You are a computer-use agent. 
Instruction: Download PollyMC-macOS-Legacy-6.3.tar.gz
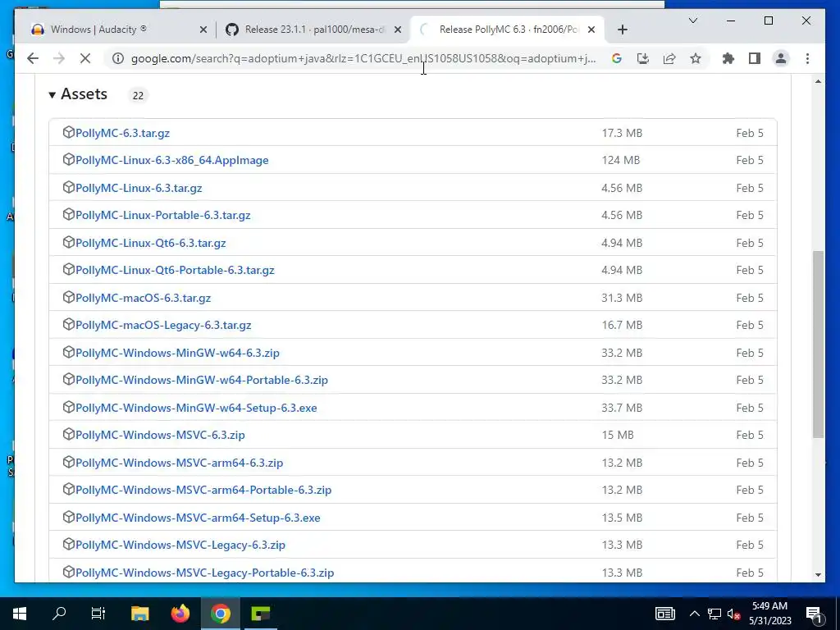pyautogui.click(x=163, y=325)
